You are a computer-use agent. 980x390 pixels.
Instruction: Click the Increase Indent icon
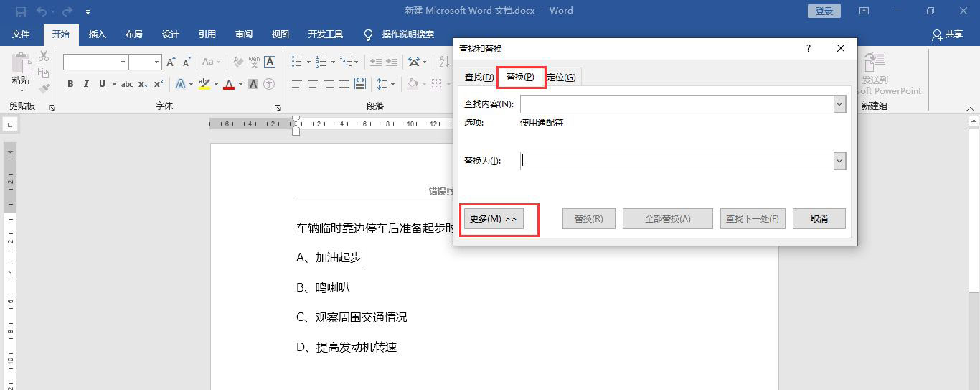pos(391,62)
